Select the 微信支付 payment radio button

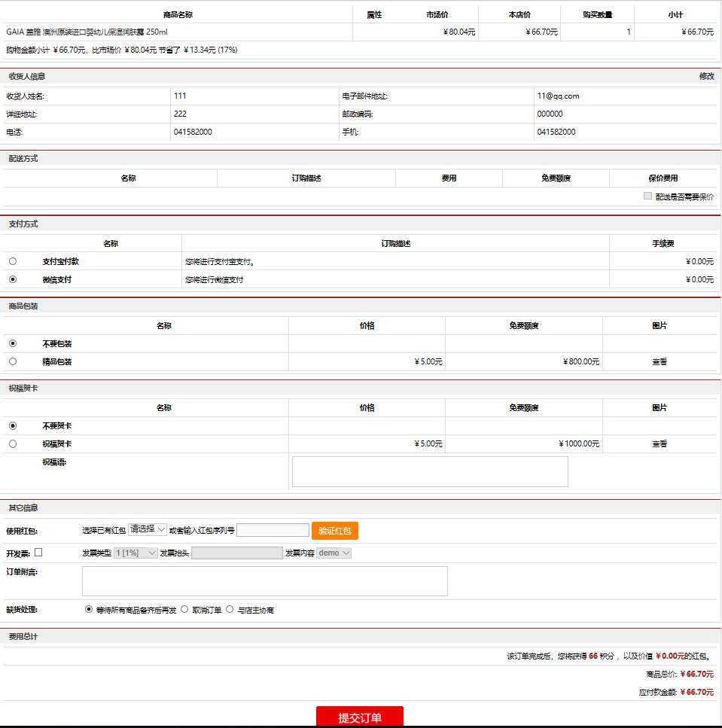click(x=13, y=279)
